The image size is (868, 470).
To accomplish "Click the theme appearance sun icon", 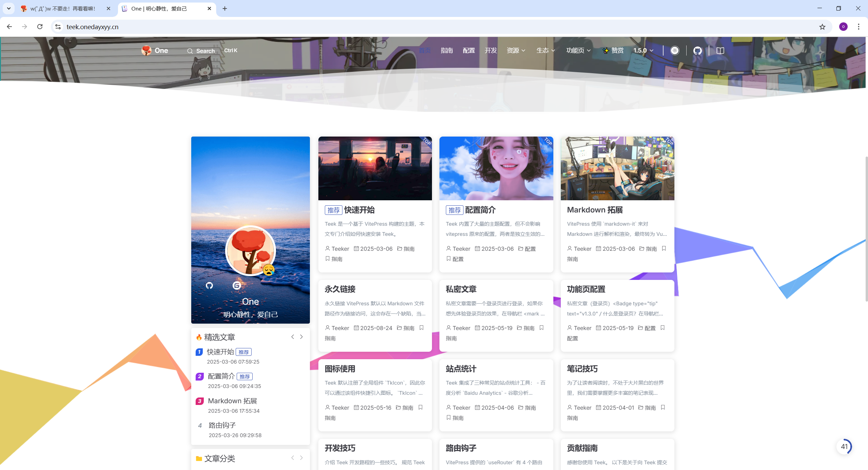I will pyautogui.click(x=675, y=50).
